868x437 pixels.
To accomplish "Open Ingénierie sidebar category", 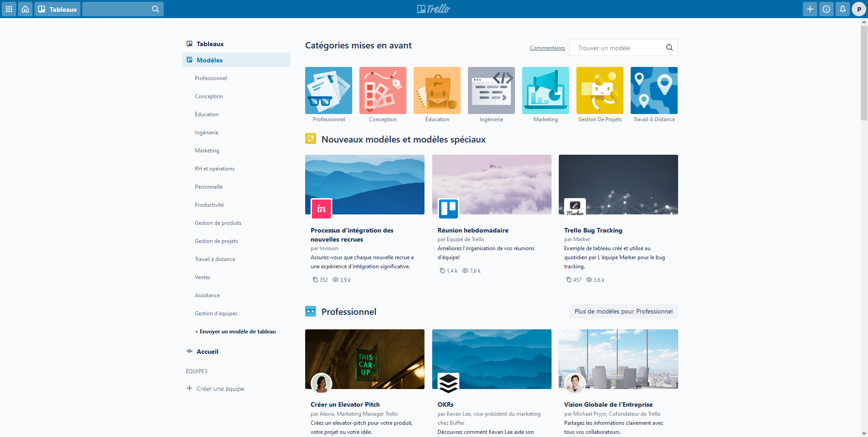I will coord(207,133).
